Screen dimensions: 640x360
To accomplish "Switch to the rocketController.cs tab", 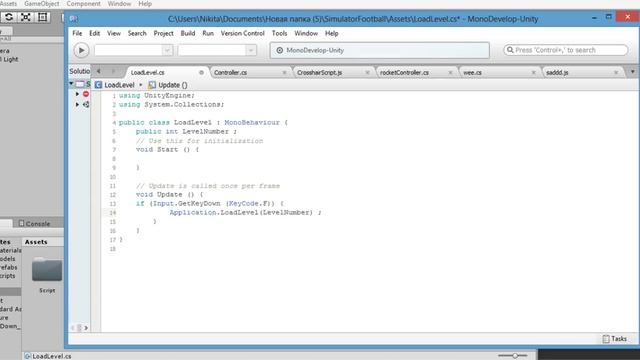I will click(x=404, y=72).
